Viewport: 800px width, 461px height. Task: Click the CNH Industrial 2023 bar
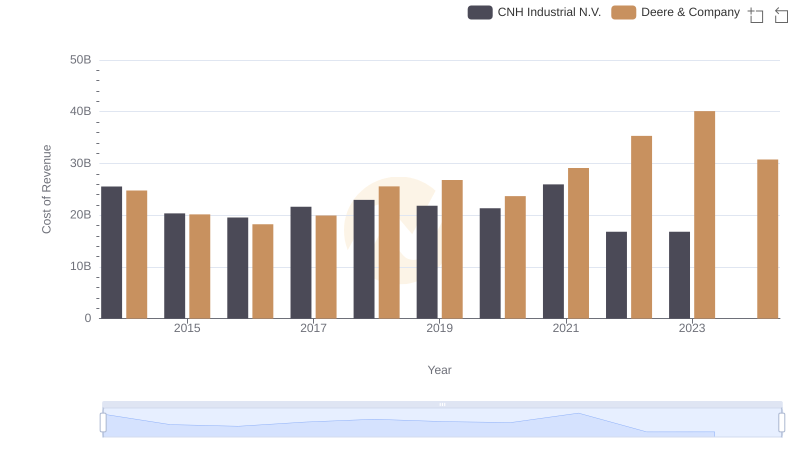[680, 275]
